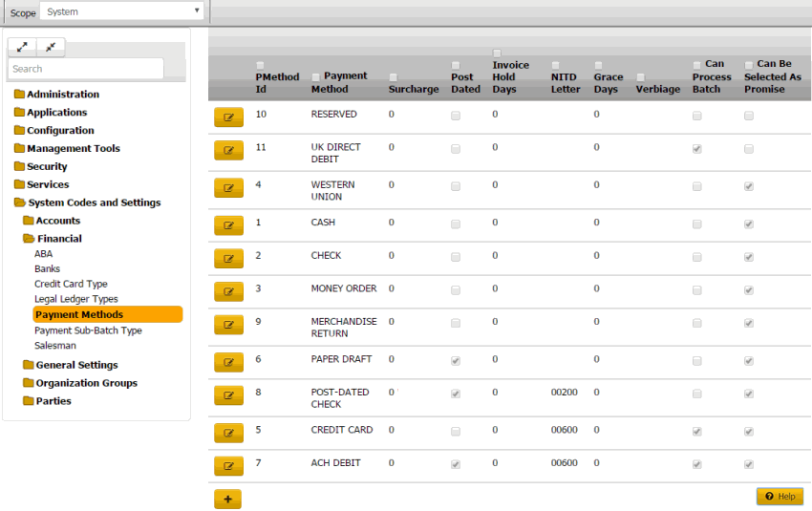Click the expand all tree icon
The width and height of the screenshot is (812, 511).
[22, 47]
